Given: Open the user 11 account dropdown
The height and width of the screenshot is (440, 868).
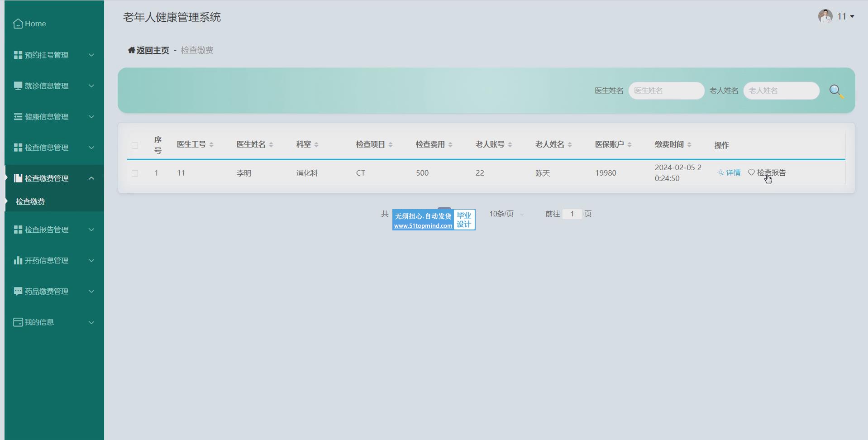Looking at the screenshot, I should (x=845, y=16).
